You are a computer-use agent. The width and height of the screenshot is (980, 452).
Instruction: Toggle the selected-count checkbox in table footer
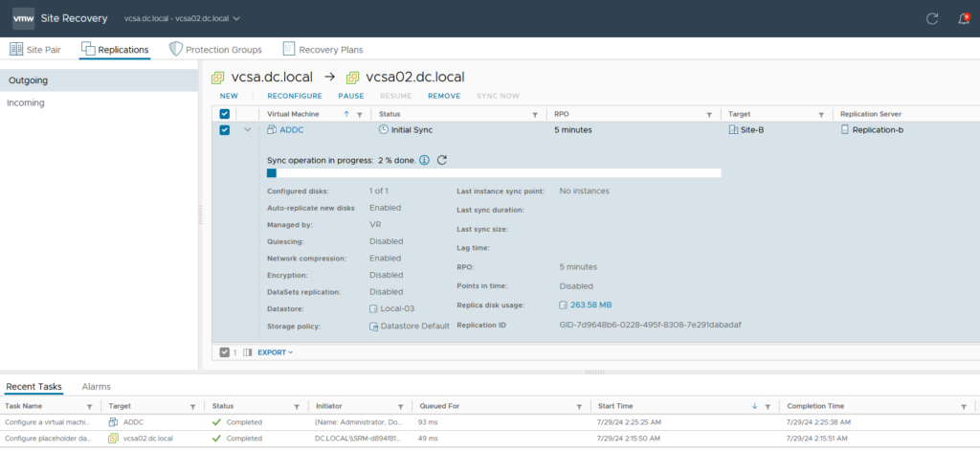tap(225, 352)
